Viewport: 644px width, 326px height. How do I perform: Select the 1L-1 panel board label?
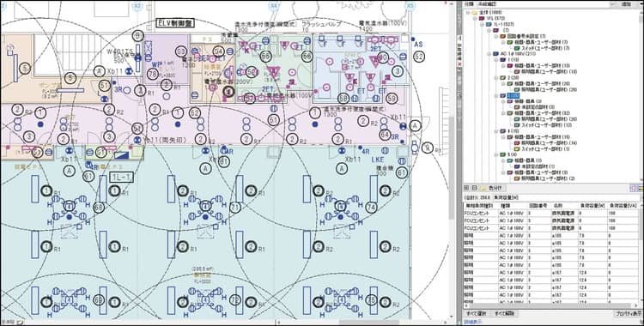pyautogui.click(x=122, y=178)
